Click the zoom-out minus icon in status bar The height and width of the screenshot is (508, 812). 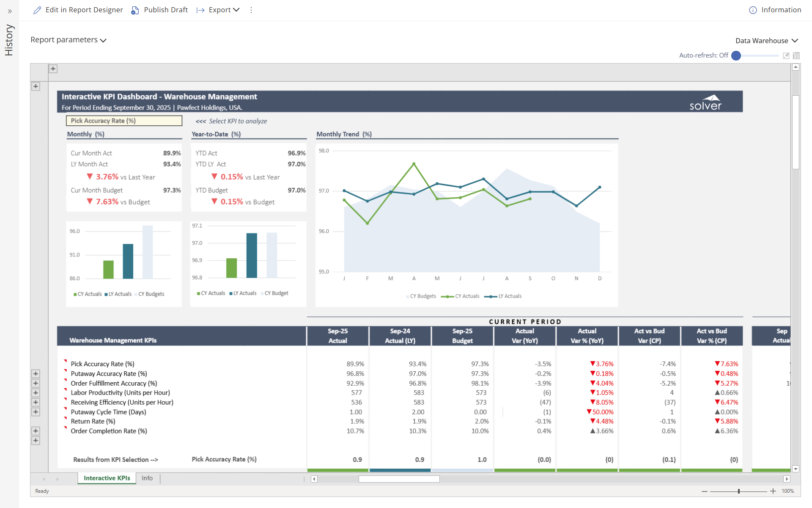[704, 491]
